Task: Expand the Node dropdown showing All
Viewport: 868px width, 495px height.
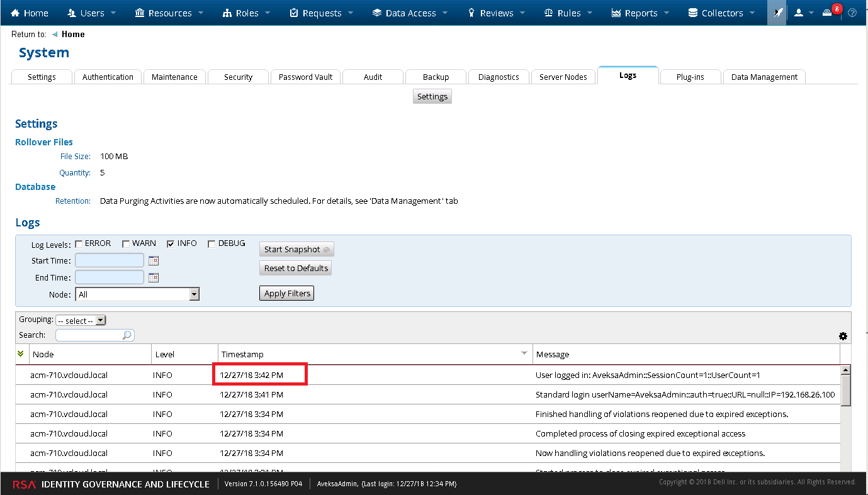Action: (x=194, y=294)
